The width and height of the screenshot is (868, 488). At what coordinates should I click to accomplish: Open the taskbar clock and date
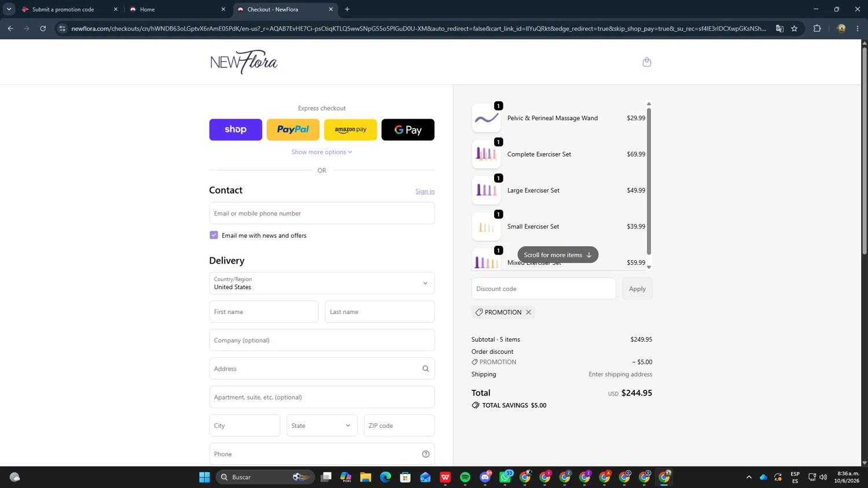tap(848, 477)
